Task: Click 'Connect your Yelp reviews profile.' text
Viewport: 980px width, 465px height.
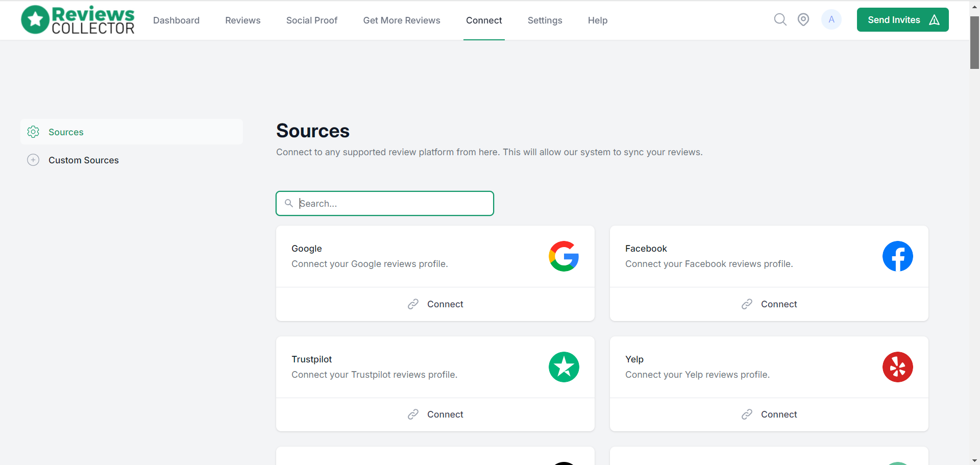Action: [697, 375]
